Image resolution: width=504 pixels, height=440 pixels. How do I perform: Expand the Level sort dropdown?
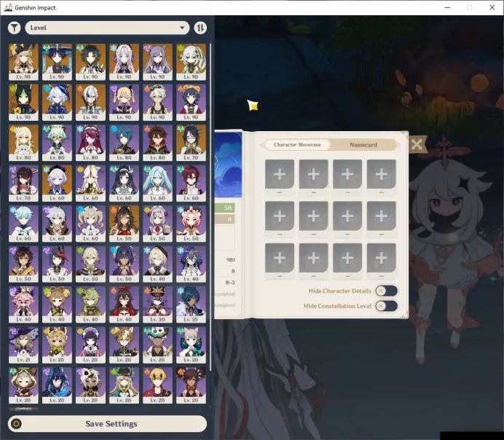click(107, 28)
